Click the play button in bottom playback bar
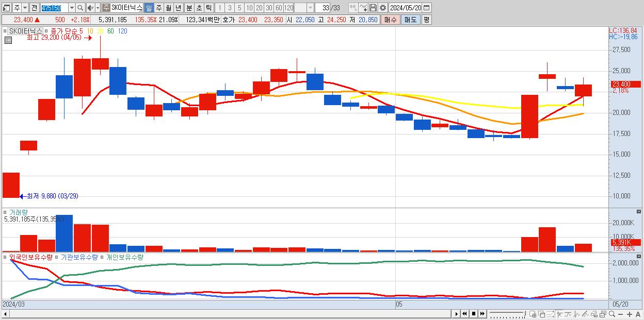The image size is (644, 320). pyautogui.click(x=457, y=314)
